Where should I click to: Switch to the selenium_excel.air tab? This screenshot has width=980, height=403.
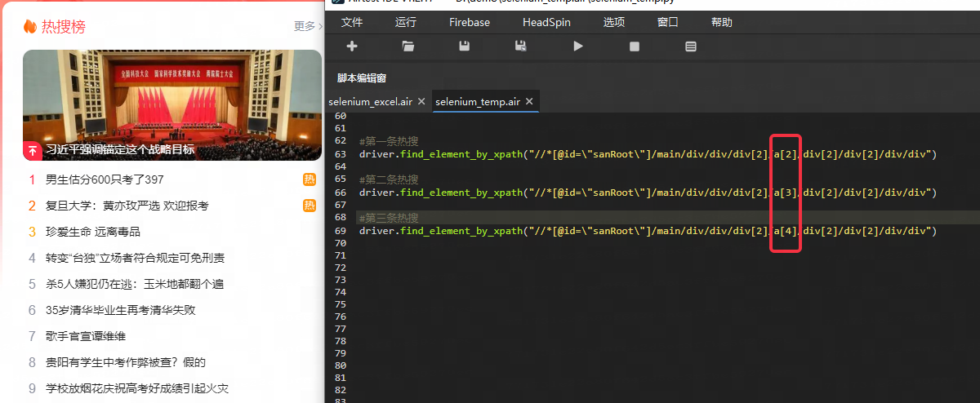pos(370,102)
